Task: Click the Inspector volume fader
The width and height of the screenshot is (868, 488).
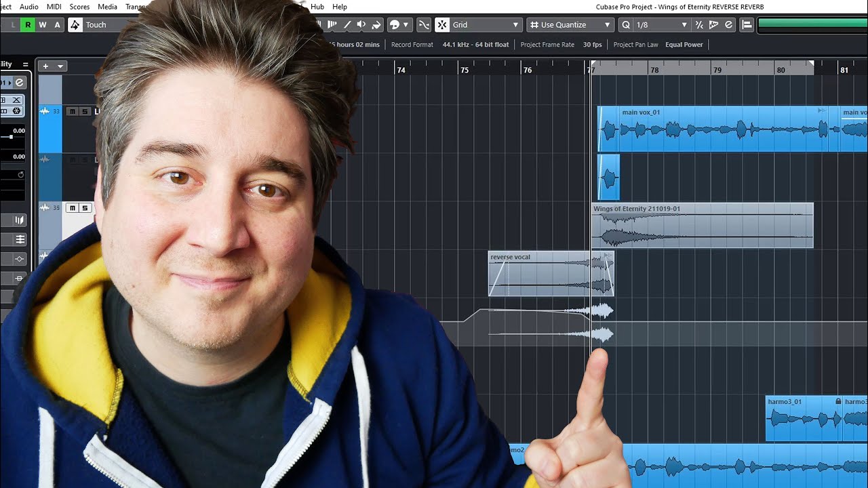Action: [x=11, y=137]
